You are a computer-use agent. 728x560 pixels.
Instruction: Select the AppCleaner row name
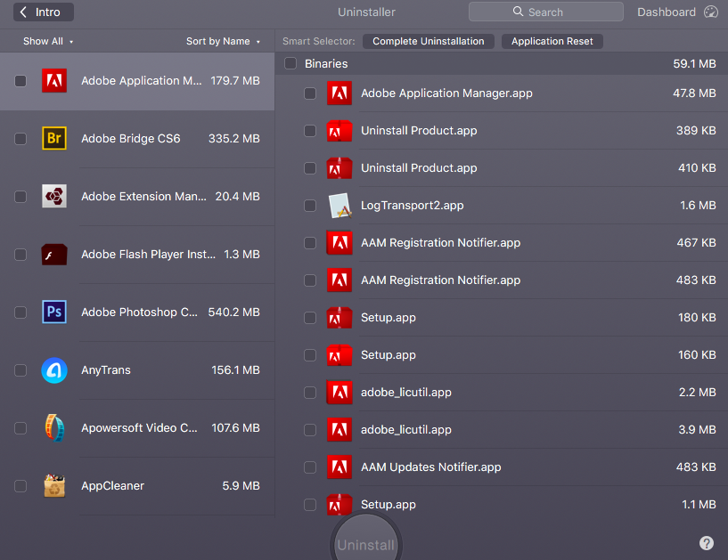113,486
